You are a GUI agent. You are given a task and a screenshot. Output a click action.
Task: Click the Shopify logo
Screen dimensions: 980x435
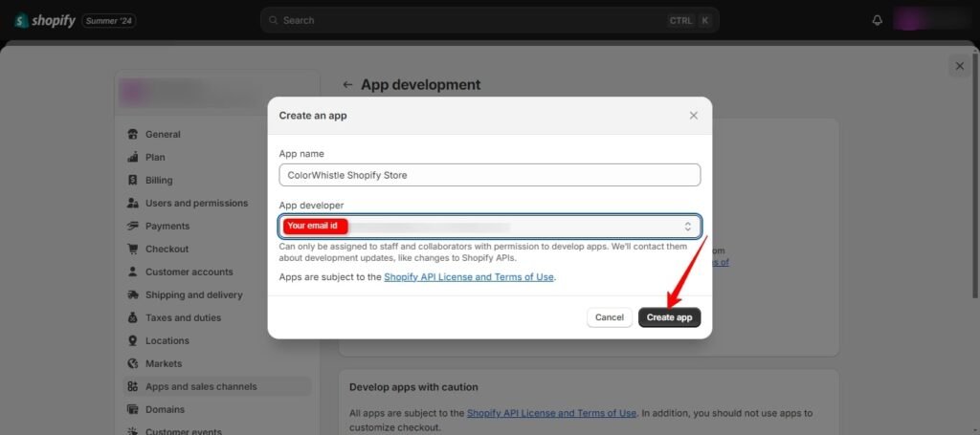[x=44, y=21]
